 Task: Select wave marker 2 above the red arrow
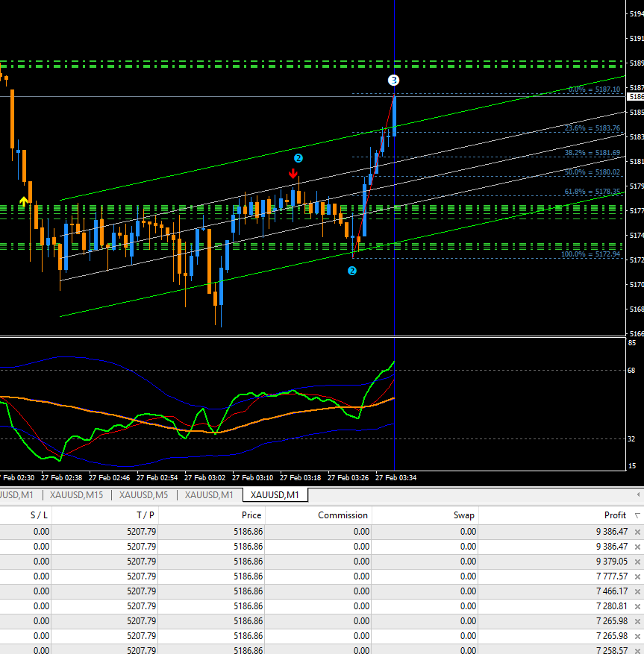298,158
